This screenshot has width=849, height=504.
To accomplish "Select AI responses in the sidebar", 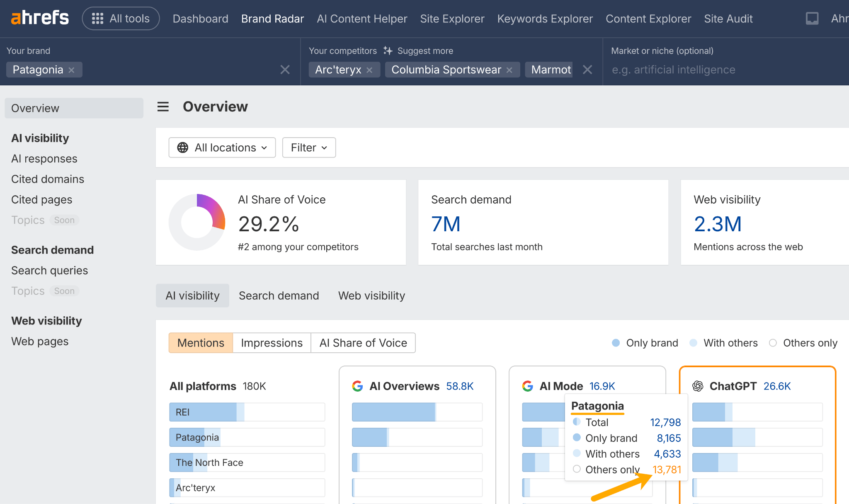I will (x=44, y=158).
